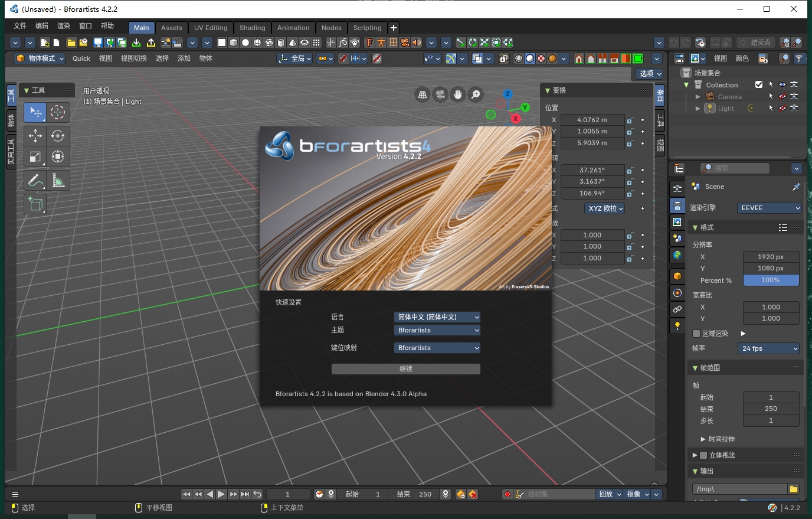This screenshot has width=812, height=519.
Task: Adjust the Percent % resolution slider
Action: (x=771, y=280)
